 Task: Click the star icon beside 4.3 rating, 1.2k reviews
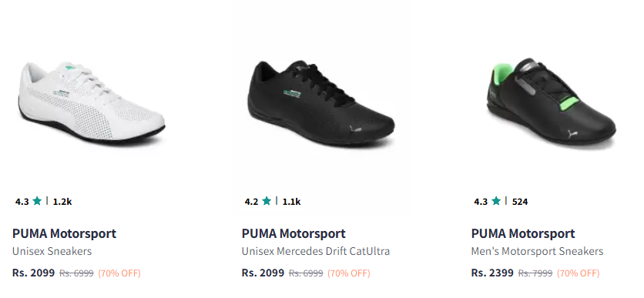point(38,201)
